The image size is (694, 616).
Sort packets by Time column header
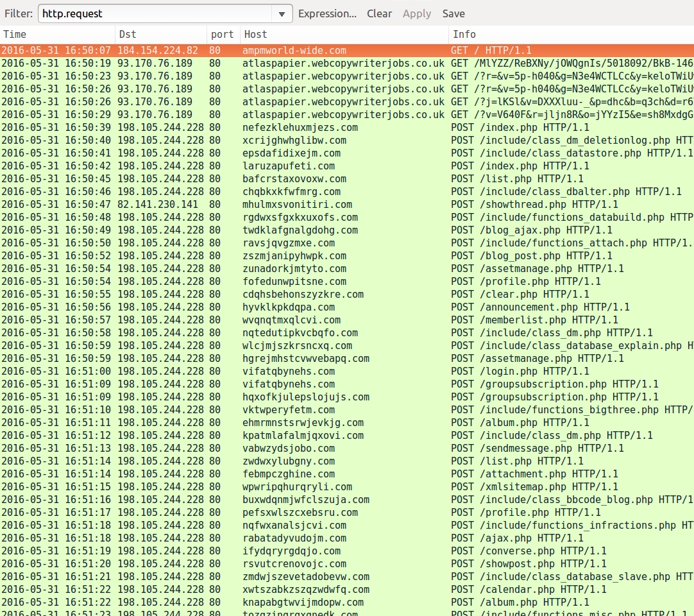click(58, 34)
